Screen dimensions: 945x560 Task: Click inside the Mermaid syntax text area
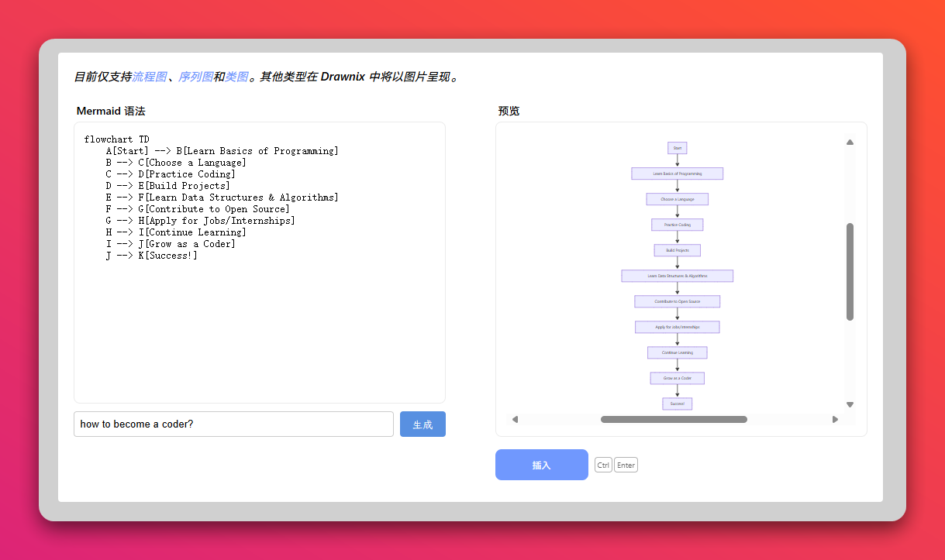coord(259,325)
